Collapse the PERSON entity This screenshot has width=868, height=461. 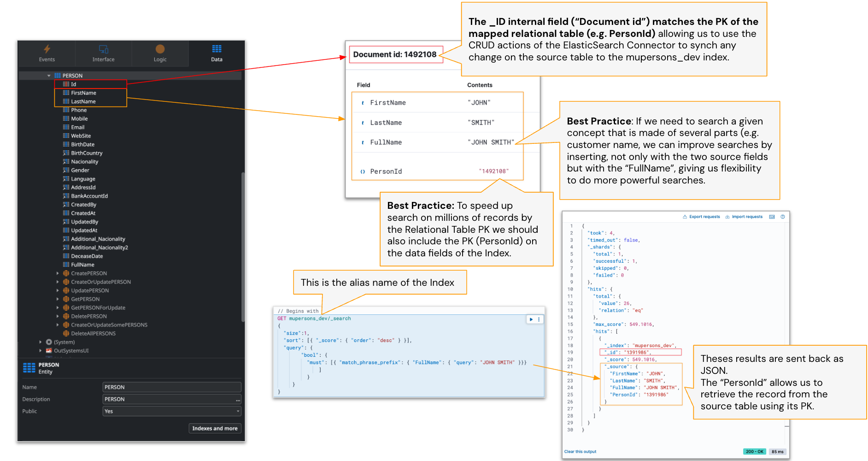pyautogui.click(x=50, y=75)
